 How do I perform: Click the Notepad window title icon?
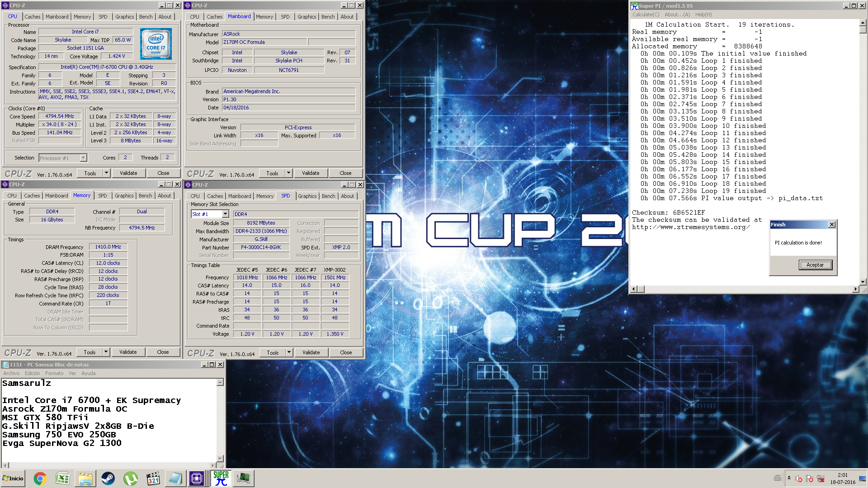5,365
